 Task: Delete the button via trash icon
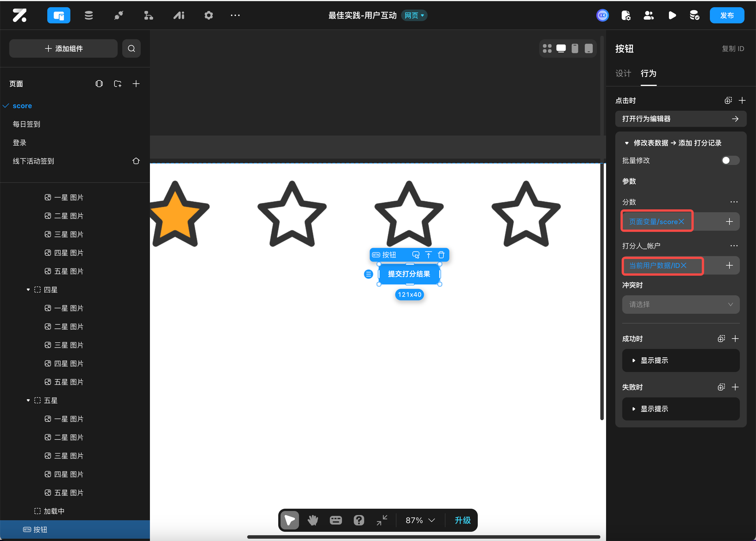[x=441, y=255]
